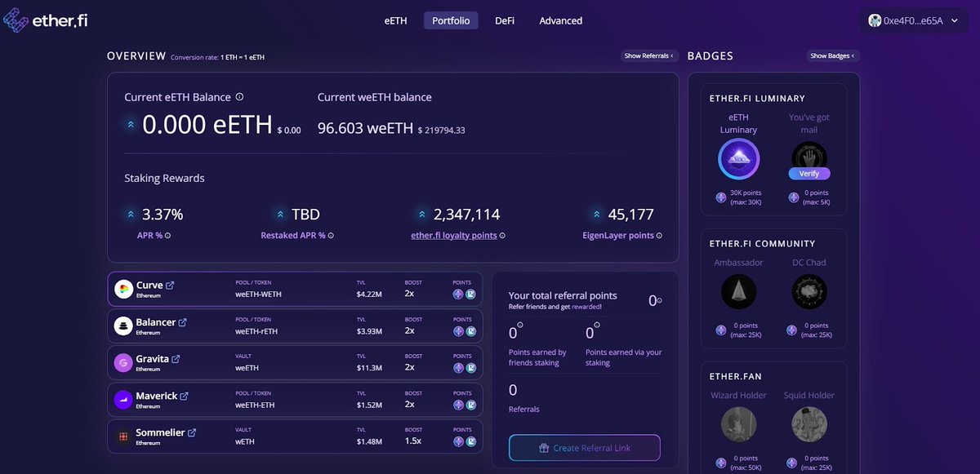The height and width of the screenshot is (474, 980).
Task: Click the Maverick protocol logo
Action: coord(123,399)
